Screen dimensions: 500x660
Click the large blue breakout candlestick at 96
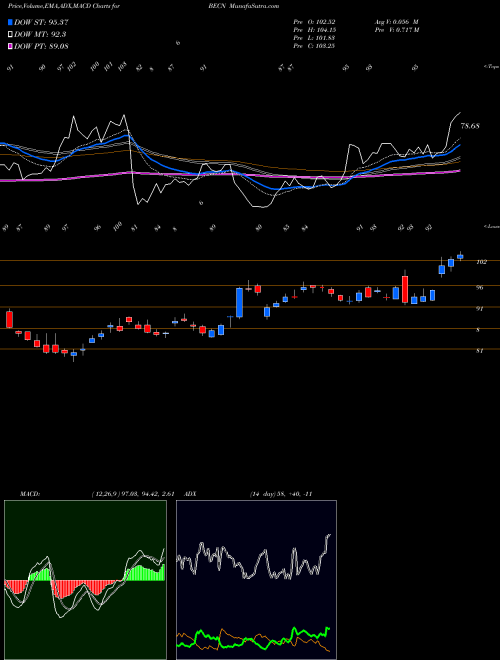pyautogui.click(x=239, y=302)
